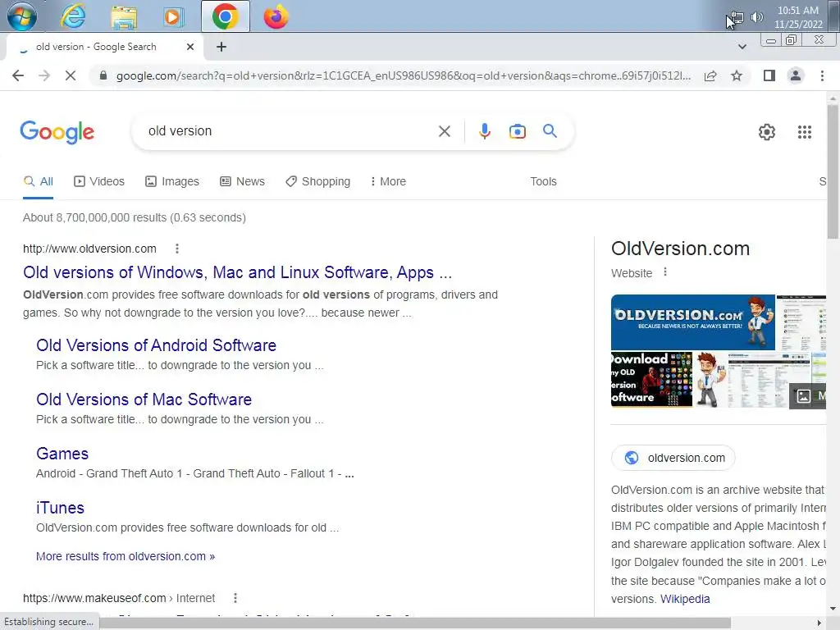Image resolution: width=840 pixels, height=630 pixels.
Task: Clear the search box with the X
Action: coord(444,131)
